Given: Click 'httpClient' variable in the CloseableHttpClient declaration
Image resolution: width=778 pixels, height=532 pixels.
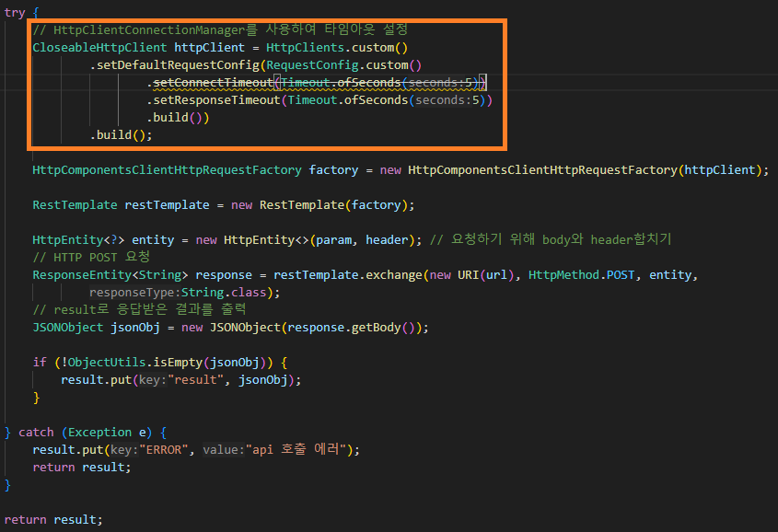Looking at the screenshot, I should [209, 48].
